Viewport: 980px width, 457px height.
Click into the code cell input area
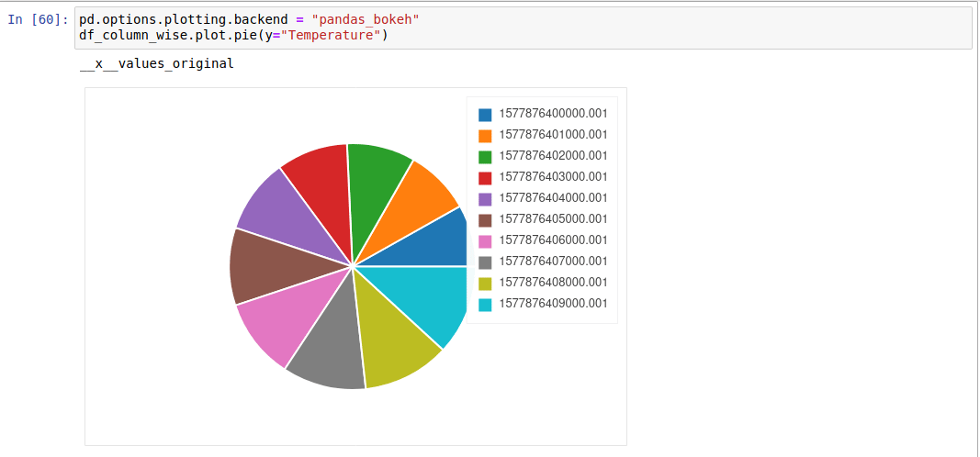pos(523,28)
